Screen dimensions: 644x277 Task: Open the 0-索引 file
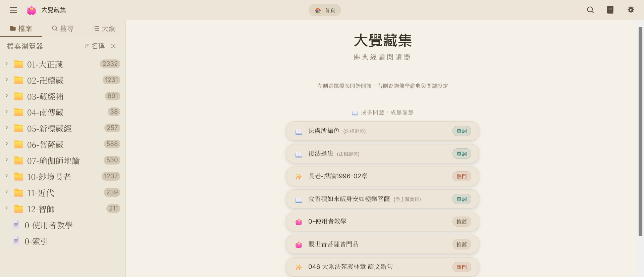click(63, 241)
